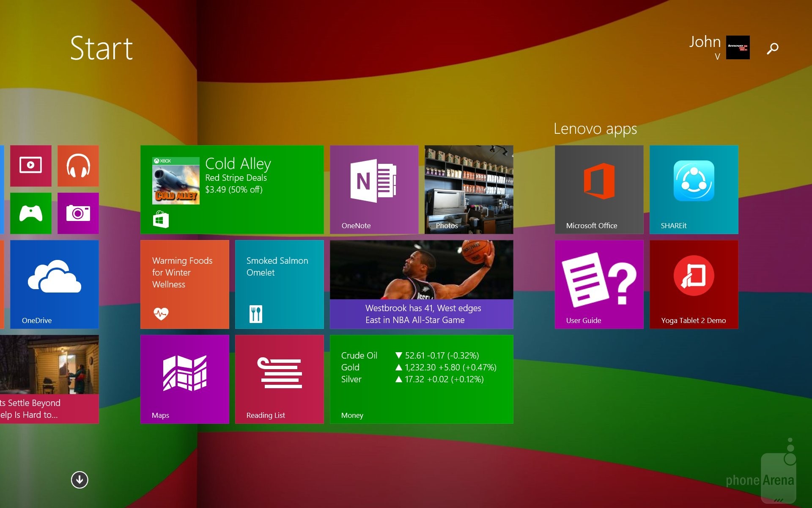Launch the OneNote tile
Screen dimensions: 812x508
click(x=374, y=189)
